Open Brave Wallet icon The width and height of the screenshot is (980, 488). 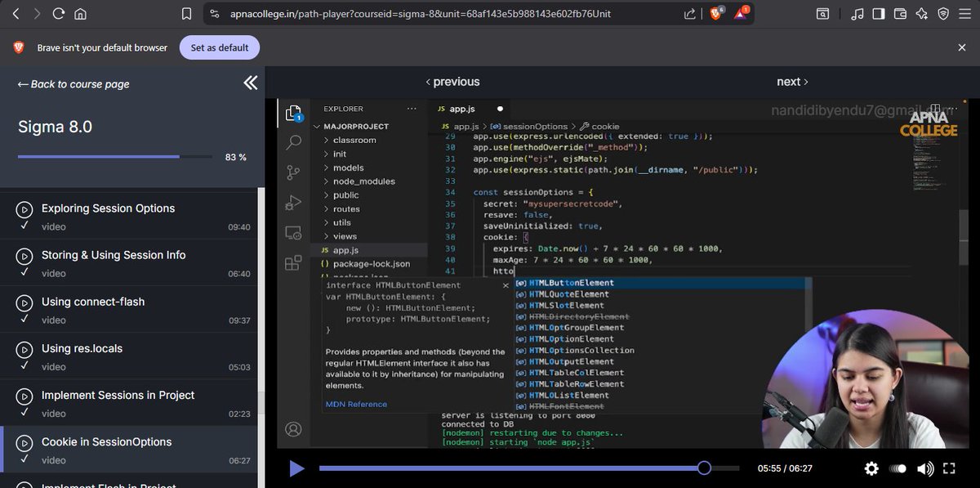[x=901, y=14]
